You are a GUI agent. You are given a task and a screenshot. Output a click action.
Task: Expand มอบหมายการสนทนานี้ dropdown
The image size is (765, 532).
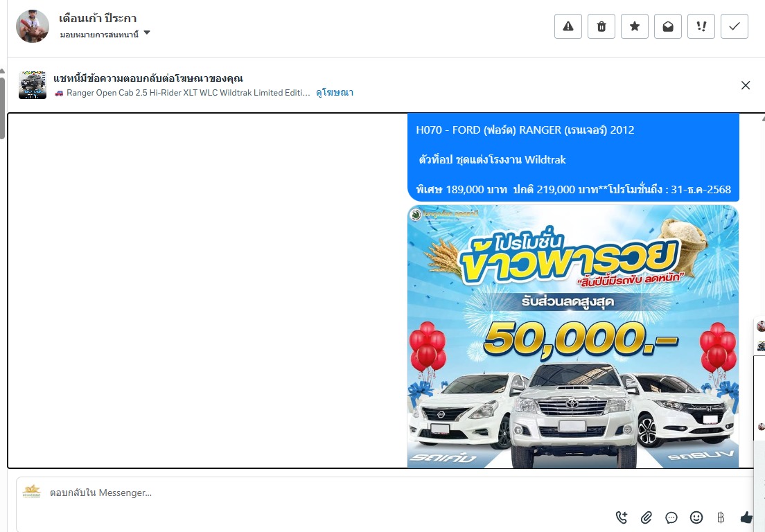point(105,34)
